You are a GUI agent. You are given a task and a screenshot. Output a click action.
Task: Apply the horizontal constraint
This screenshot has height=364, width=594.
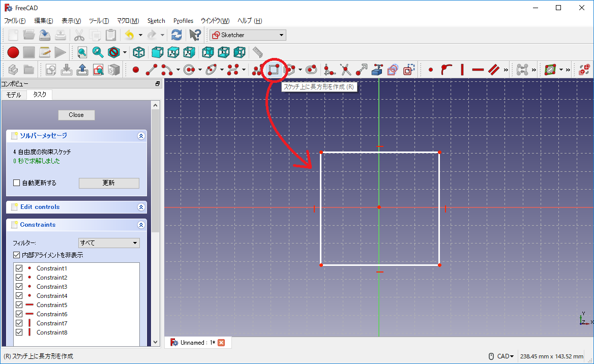[478, 70]
